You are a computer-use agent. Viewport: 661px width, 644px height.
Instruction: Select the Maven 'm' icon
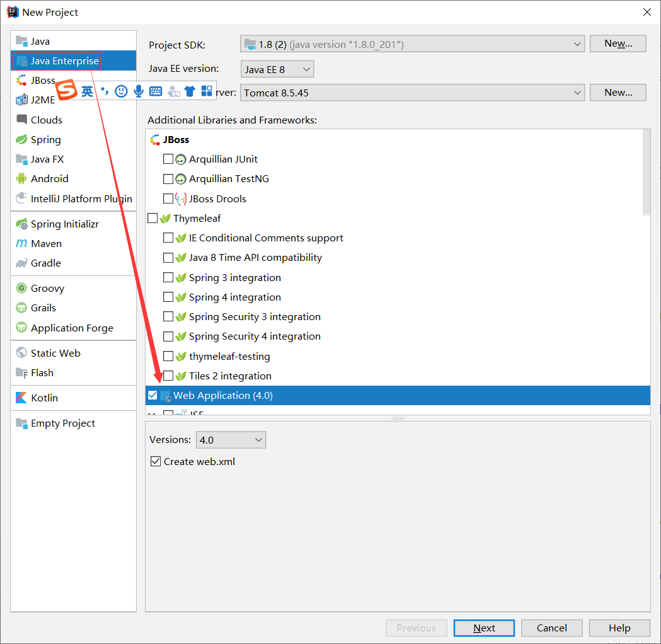point(21,244)
